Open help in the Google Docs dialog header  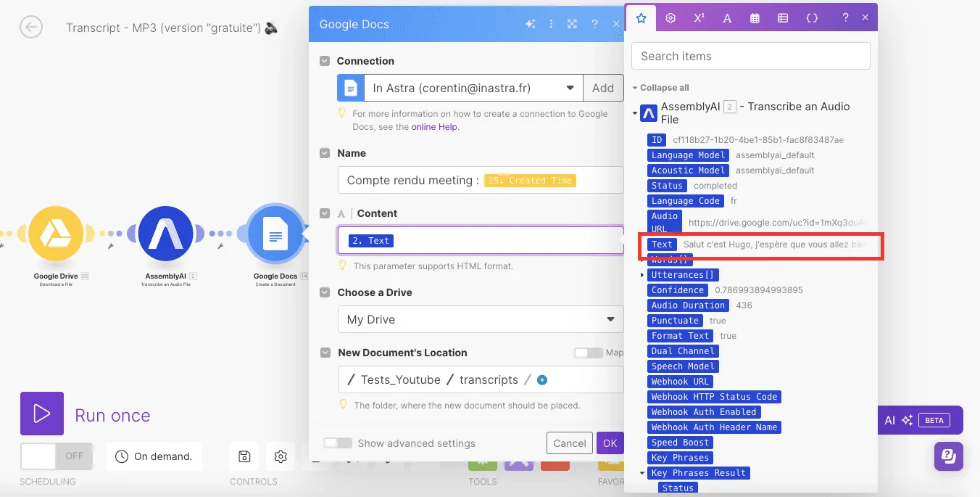[x=594, y=24]
